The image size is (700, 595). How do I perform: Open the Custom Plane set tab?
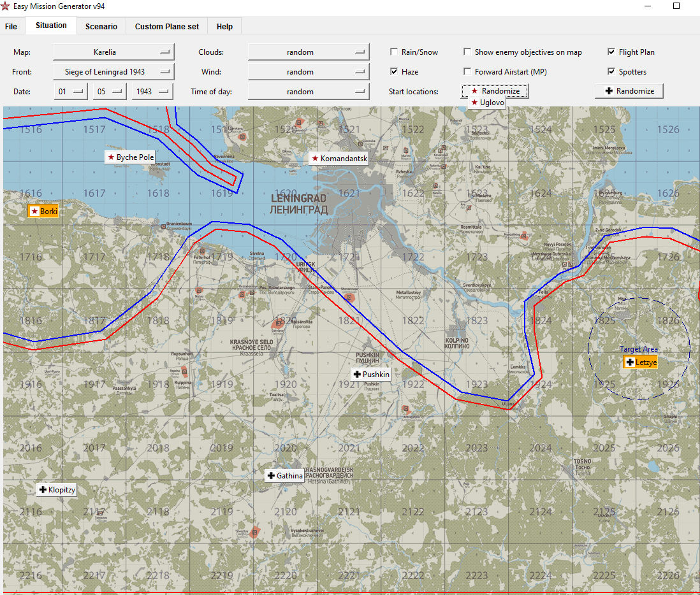[167, 26]
